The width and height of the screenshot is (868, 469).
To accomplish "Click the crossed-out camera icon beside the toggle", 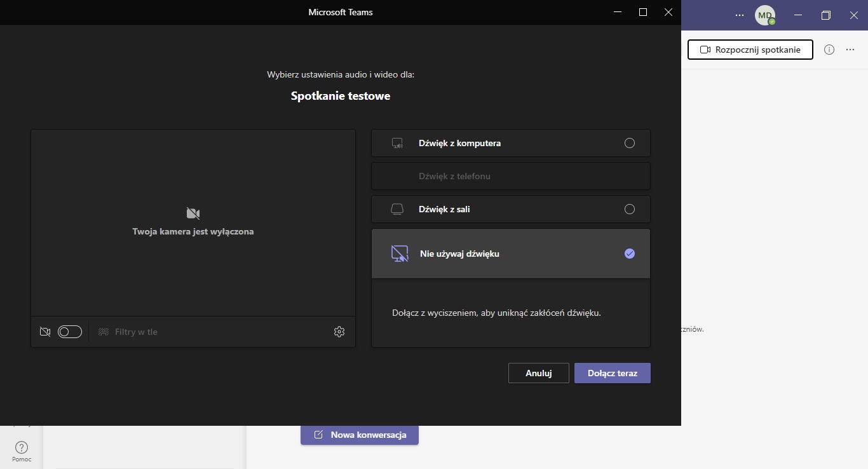I will [x=45, y=332].
